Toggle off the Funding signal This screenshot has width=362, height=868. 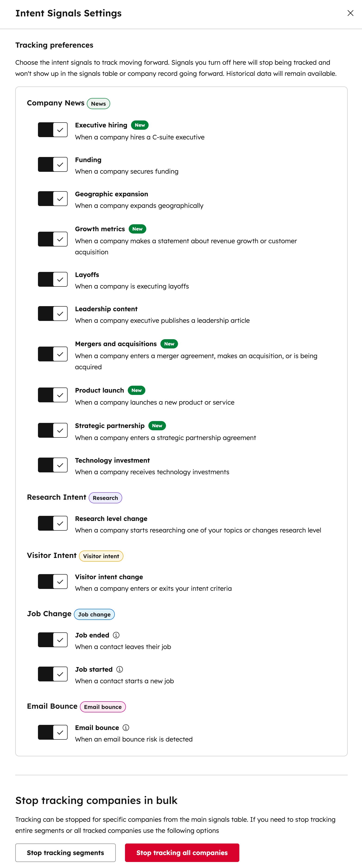tap(53, 164)
